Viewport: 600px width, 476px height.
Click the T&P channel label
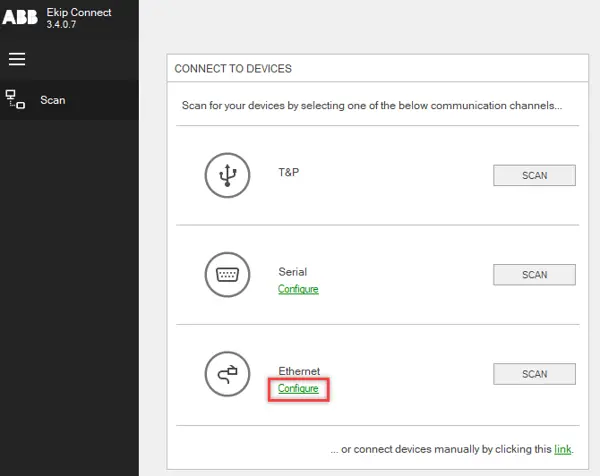[289, 172]
